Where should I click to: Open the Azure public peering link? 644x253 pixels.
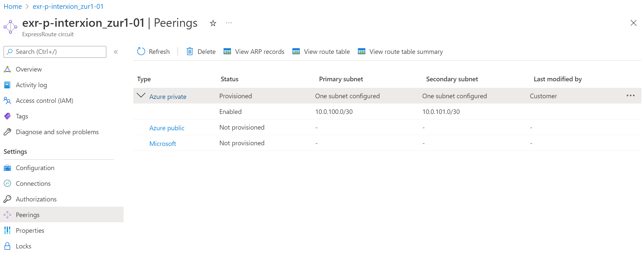coord(167,128)
